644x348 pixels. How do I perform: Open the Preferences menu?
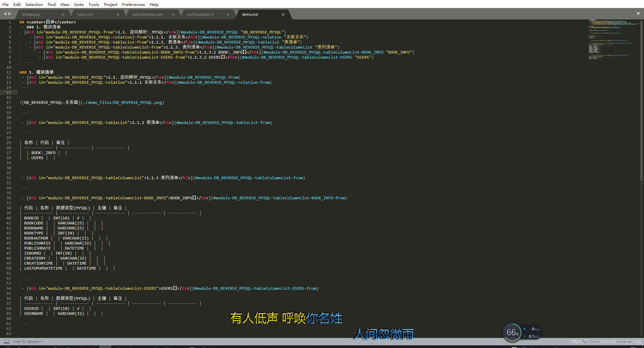pos(133,4)
